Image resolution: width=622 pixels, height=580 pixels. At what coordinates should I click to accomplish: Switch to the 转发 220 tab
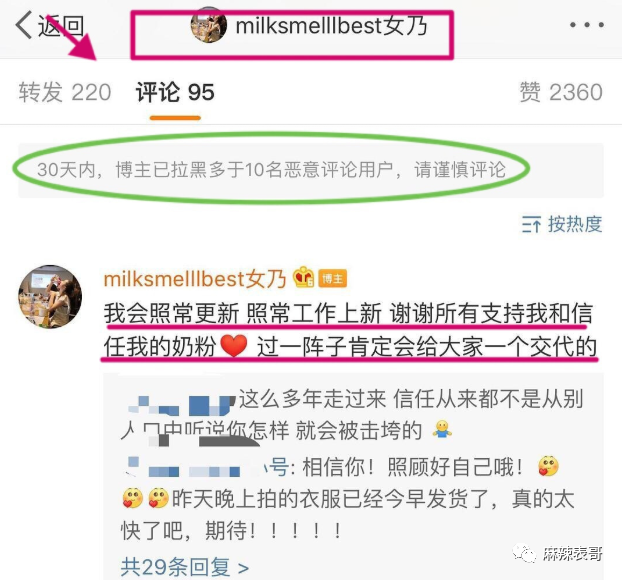point(65,92)
